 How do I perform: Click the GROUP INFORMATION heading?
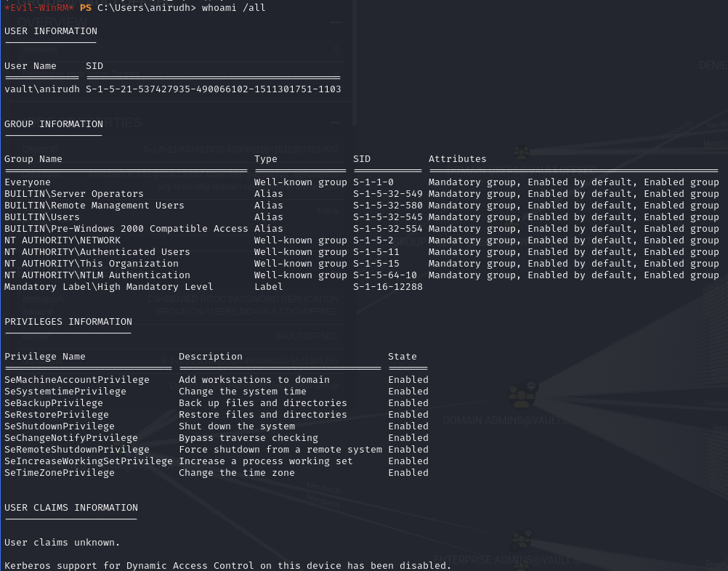coord(54,124)
